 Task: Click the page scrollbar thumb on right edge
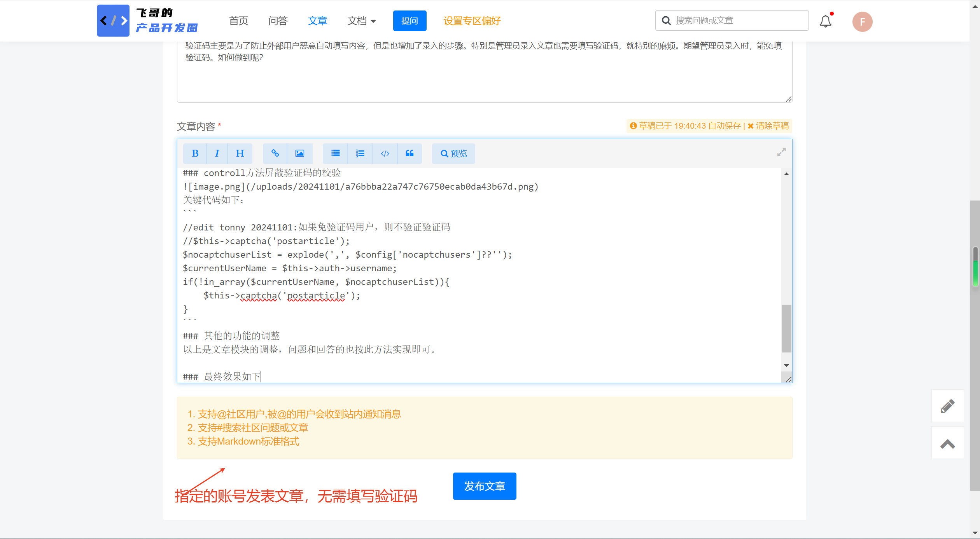[975, 346]
